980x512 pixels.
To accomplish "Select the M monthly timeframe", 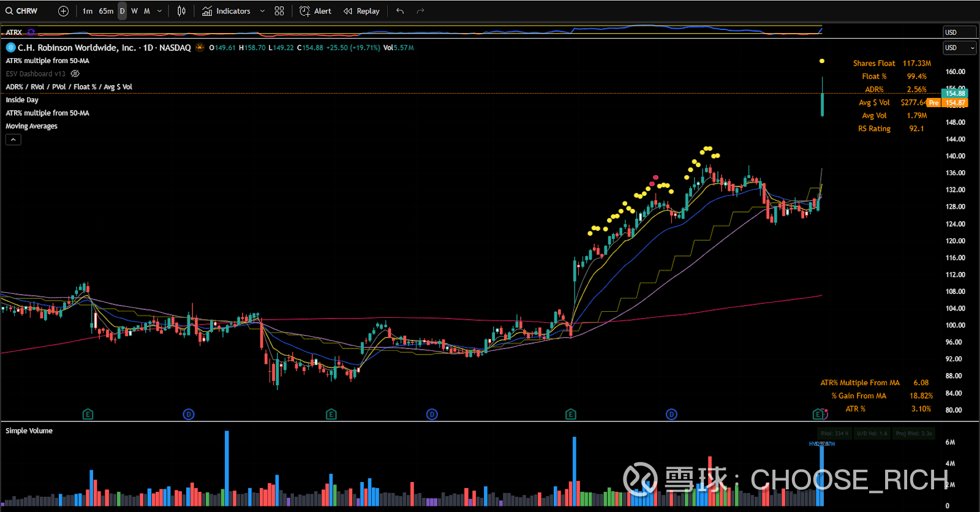I will [147, 11].
